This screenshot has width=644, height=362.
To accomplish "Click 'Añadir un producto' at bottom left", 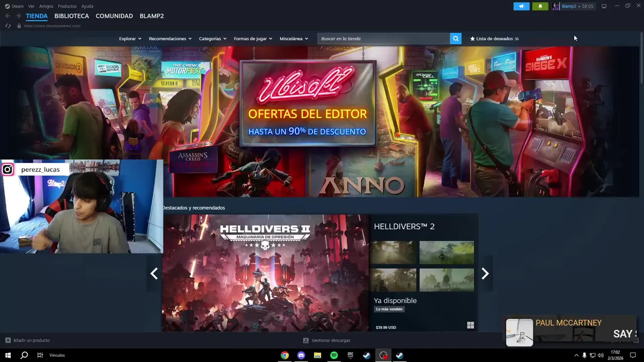I will click(28, 340).
